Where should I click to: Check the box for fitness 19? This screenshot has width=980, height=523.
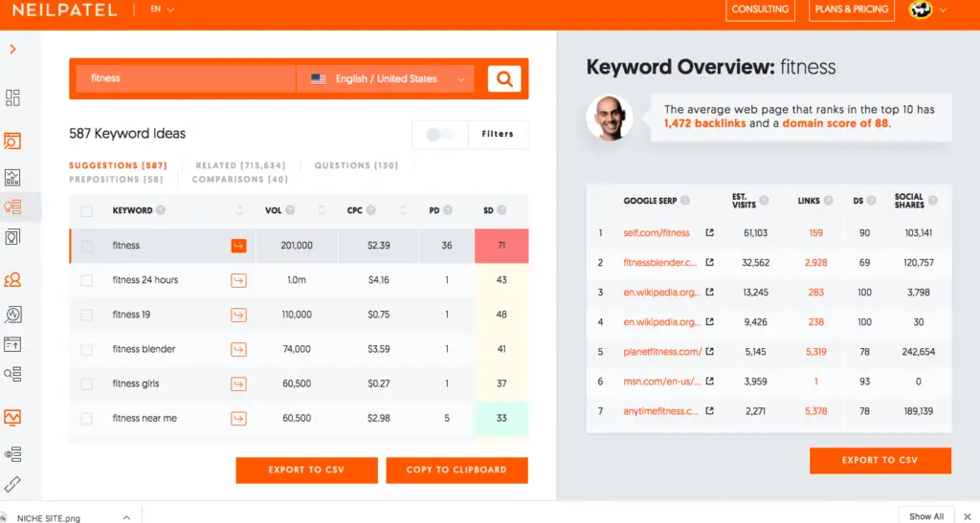click(x=87, y=316)
